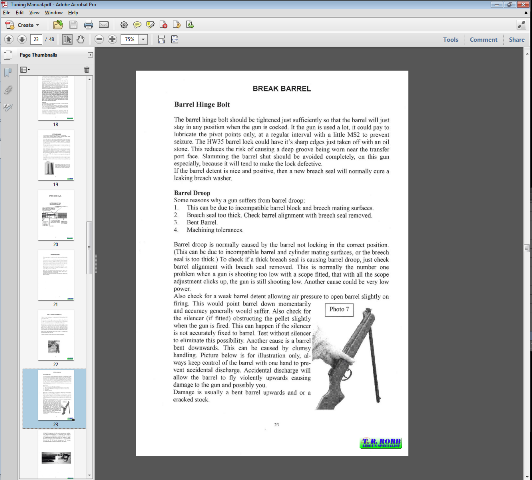
Task: Open the zoom percentage dropdown arrow
Action: pyautogui.click(x=143, y=39)
